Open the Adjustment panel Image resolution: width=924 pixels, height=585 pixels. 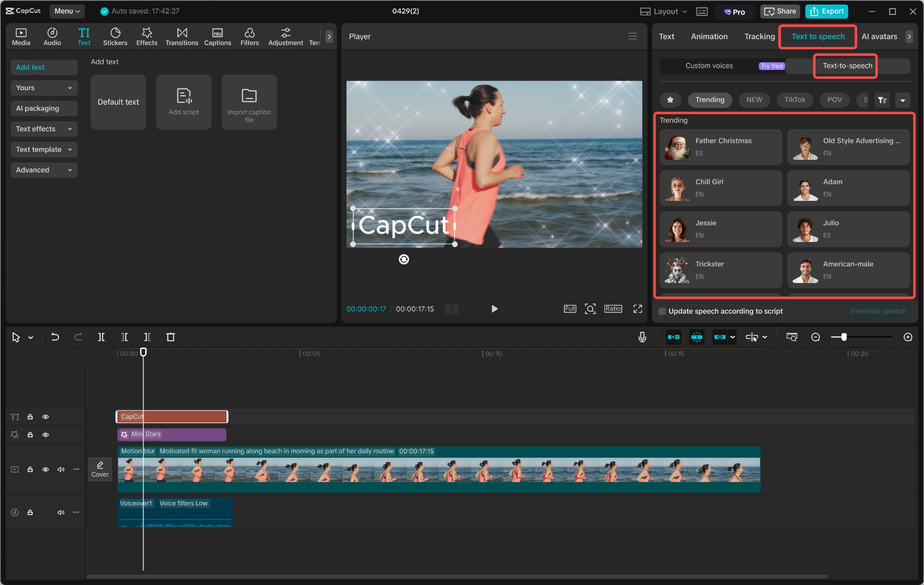tap(286, 37)
